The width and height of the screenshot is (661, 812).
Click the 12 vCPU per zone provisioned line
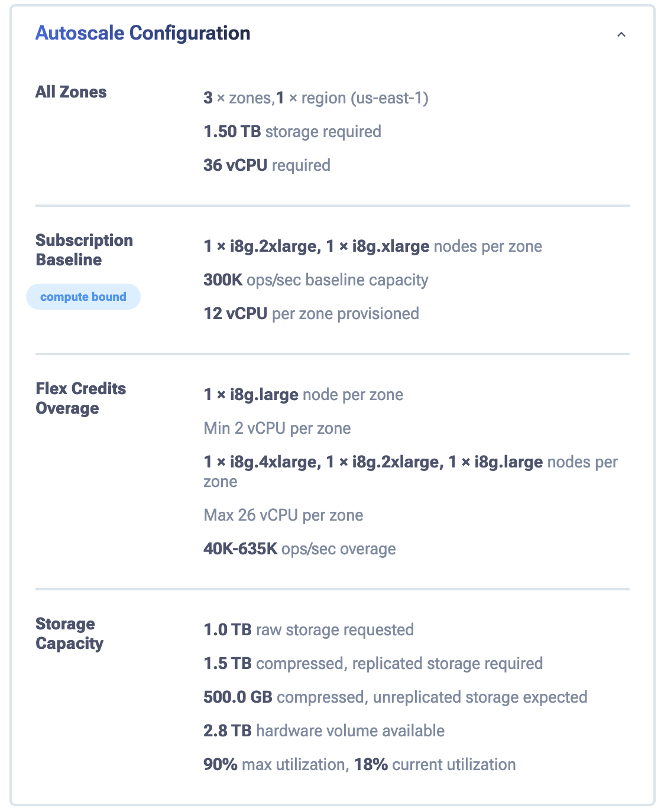point(311,314)
